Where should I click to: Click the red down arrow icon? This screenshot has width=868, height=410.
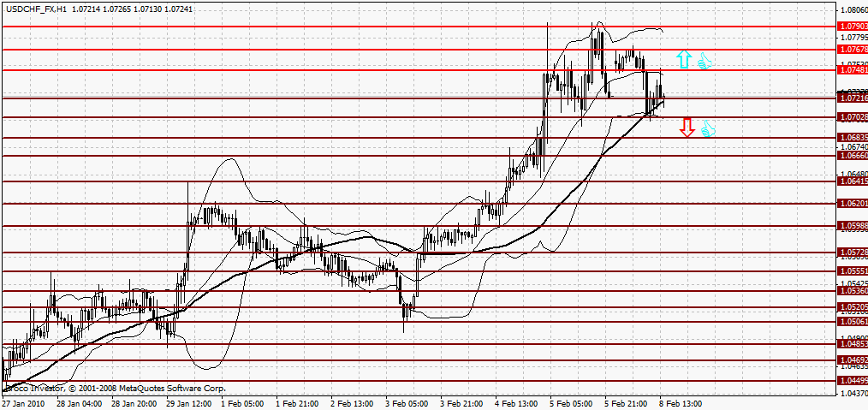pos(687,128)
